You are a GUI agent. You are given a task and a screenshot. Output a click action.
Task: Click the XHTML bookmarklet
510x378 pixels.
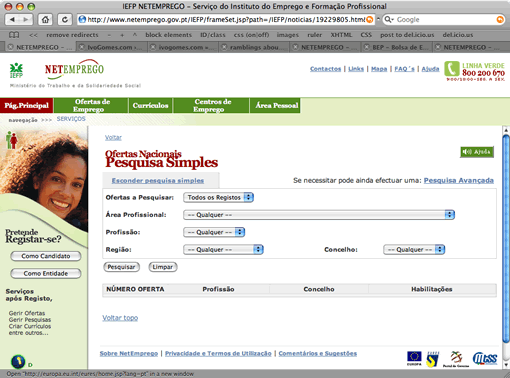[341, 35]
